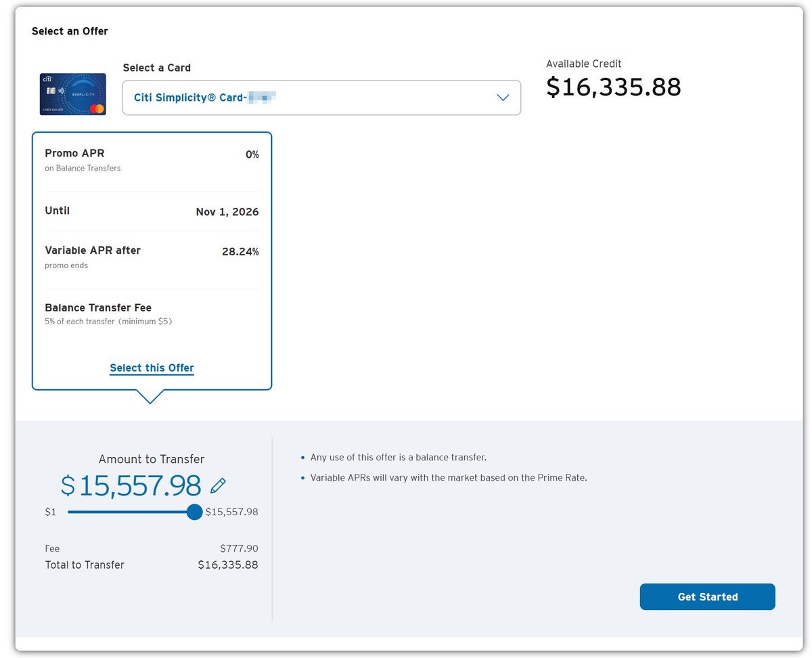Click the Get Started button
812x658 pixels.
(x=707, y=596)
